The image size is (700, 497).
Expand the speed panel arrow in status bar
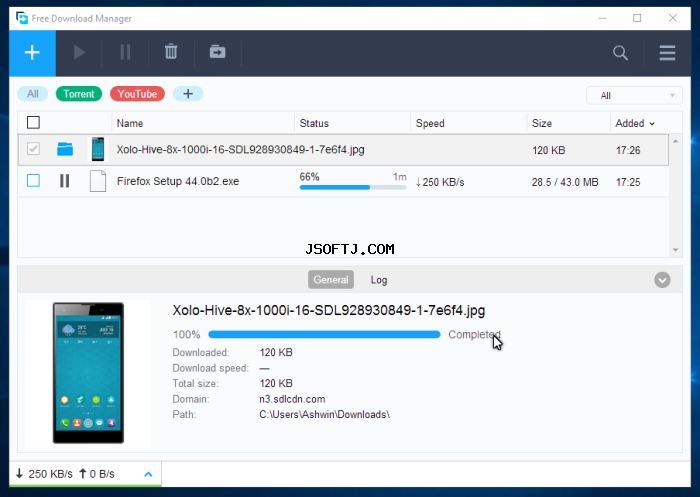[148, 474]
